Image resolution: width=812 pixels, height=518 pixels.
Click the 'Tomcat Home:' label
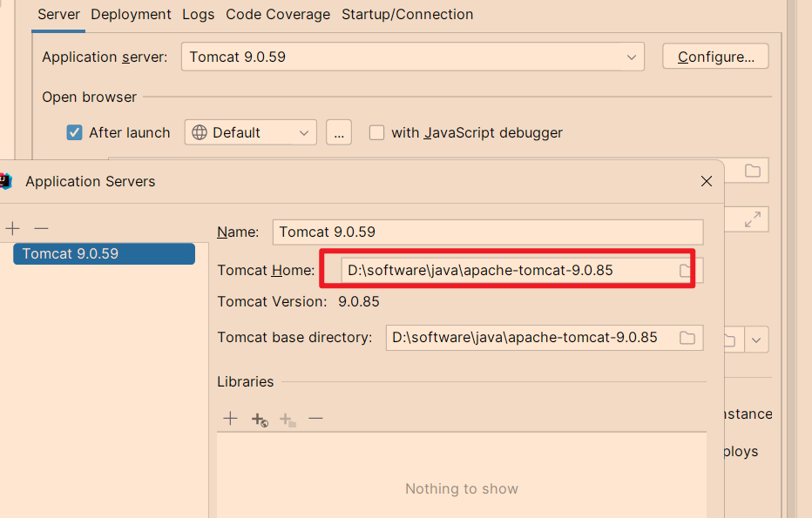coord(266,270)
